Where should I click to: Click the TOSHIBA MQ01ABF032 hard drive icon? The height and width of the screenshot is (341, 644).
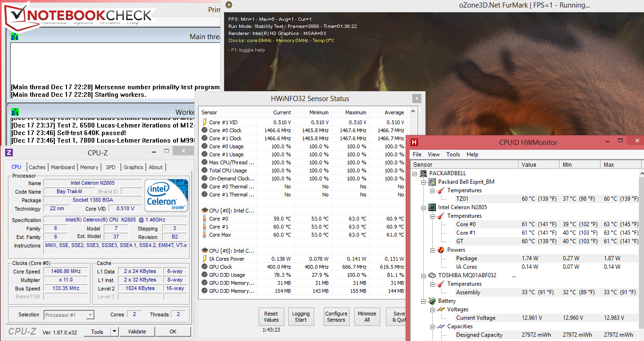click(x=432, y=275)
